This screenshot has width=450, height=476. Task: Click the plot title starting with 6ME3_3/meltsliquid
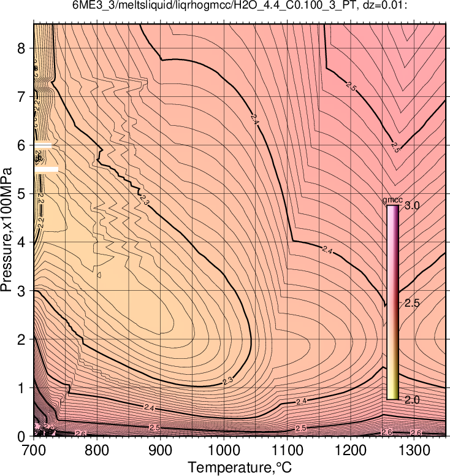pos(240,5)
